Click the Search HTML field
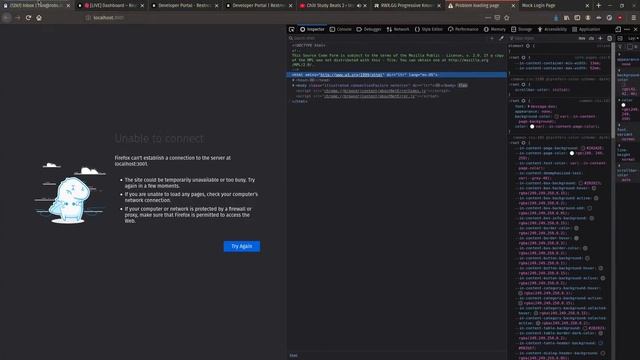This screenshot has height=360, width=640. [x=388, y=38]
